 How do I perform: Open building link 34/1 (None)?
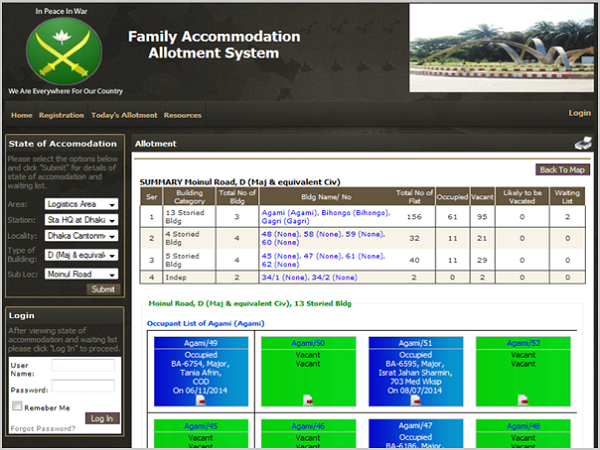point(285,277)
